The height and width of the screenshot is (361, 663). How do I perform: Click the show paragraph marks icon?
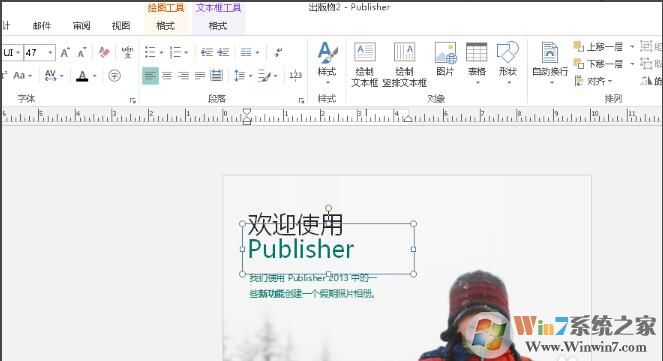(x=278, y=52)
